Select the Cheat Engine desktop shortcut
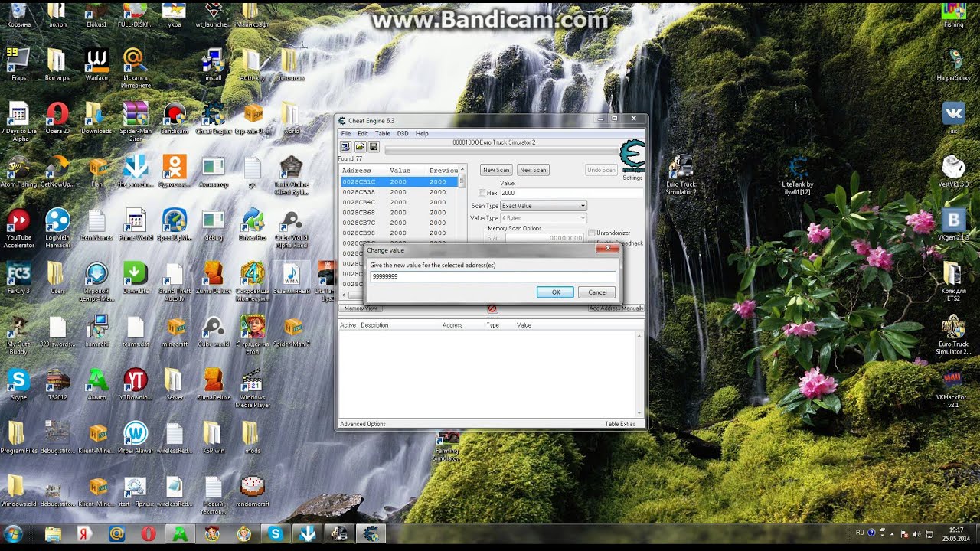Screen dimensions: 980x551 [213, 118]
